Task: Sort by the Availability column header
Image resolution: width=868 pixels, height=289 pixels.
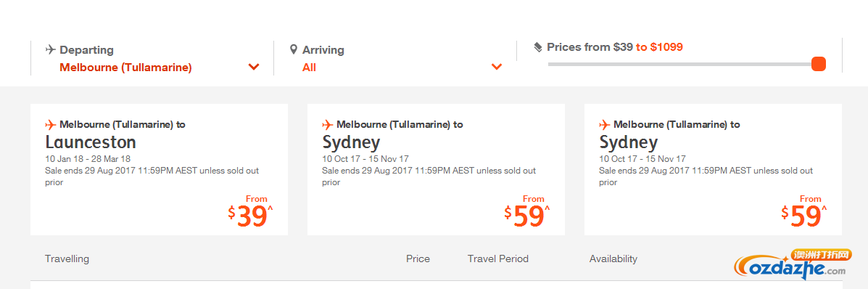Action: coord(613,259)
